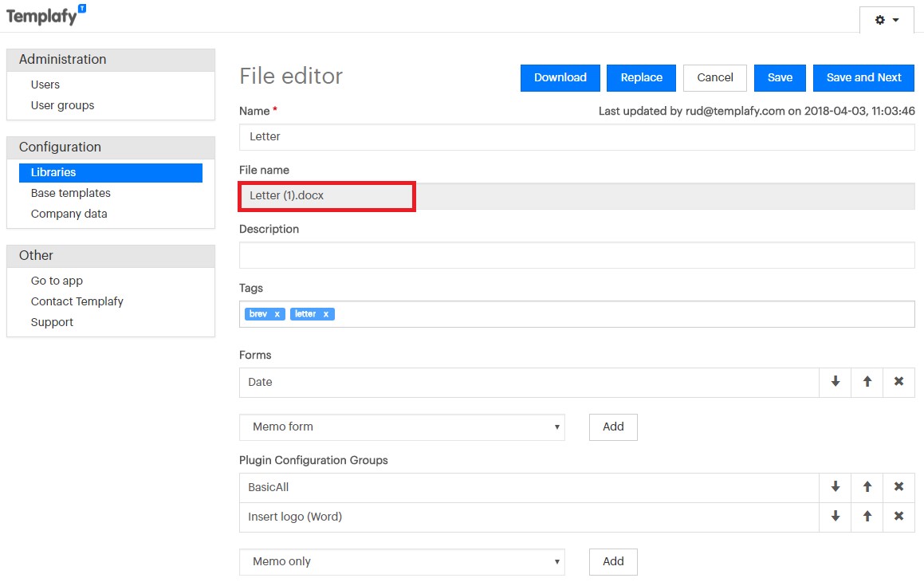924x582 pixels.
Task: Click the Configuration section header
Action: click(111, 147)
